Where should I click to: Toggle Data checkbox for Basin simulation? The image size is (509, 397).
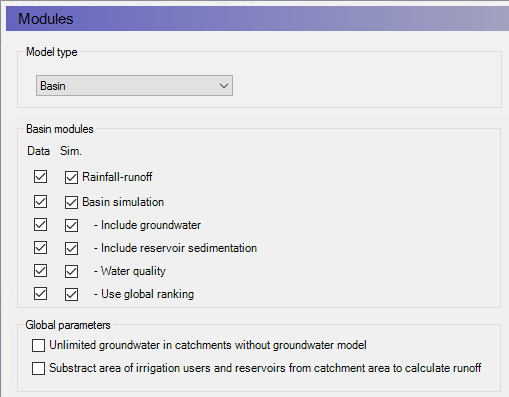[x=40, y=201]
